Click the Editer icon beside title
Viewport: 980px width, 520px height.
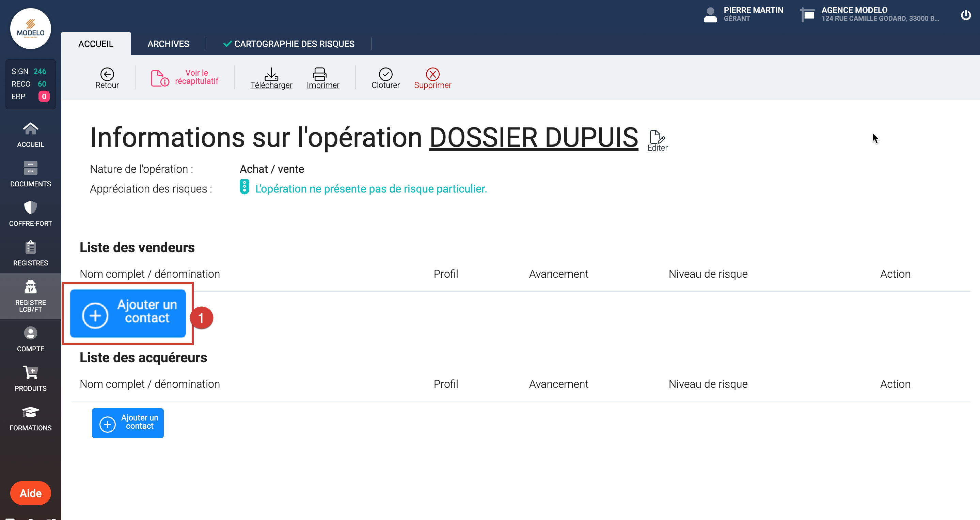pos(657,137)
